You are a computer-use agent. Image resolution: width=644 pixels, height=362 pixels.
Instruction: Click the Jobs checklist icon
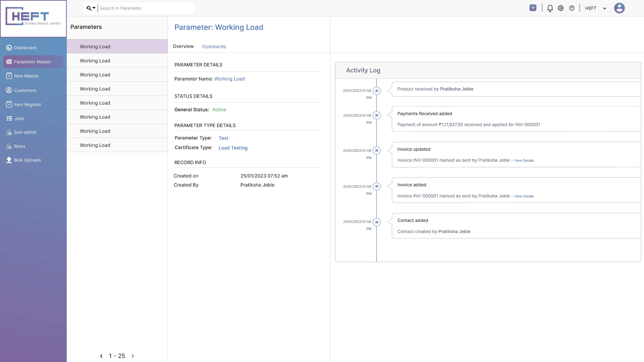[9, 118]
